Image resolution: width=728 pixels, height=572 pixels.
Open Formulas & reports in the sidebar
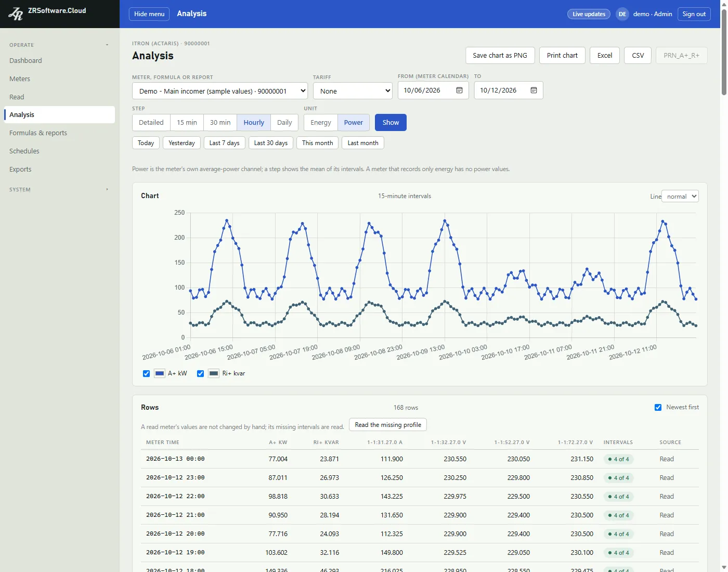(59, 133)
